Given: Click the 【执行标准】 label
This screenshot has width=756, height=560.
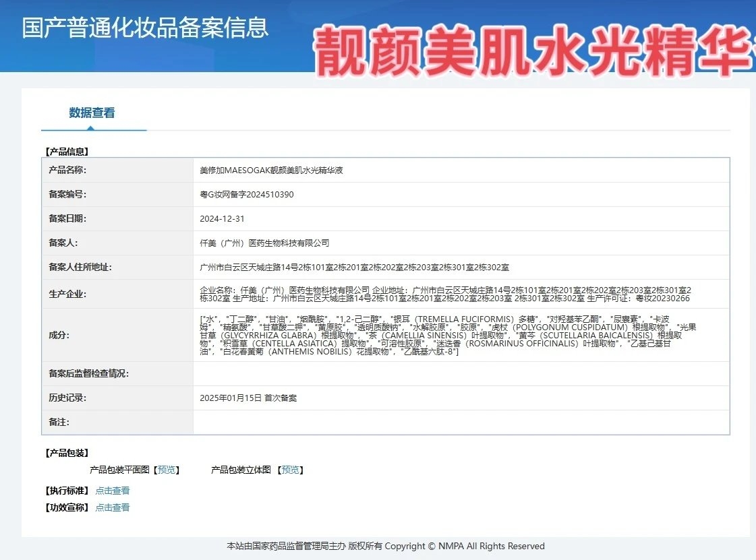Looking at the screenshot, I should click(x=67, y=491).
